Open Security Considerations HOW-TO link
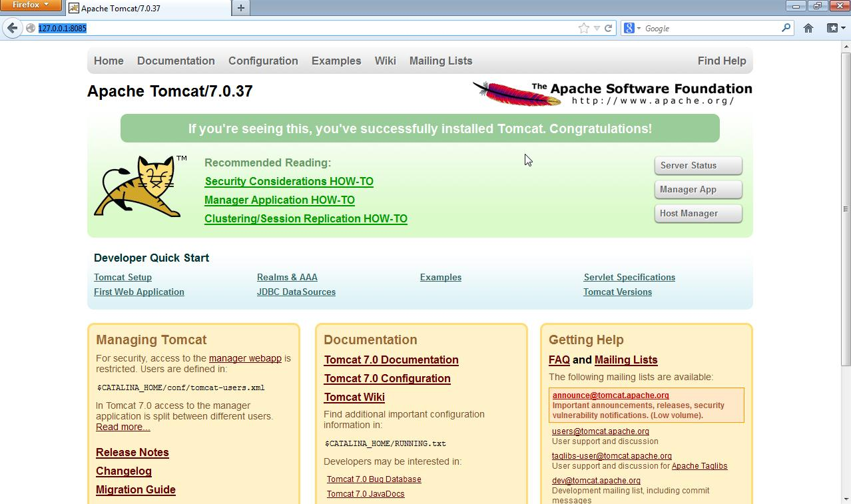This screenshot has height=504, width=851. coord(289,182)
